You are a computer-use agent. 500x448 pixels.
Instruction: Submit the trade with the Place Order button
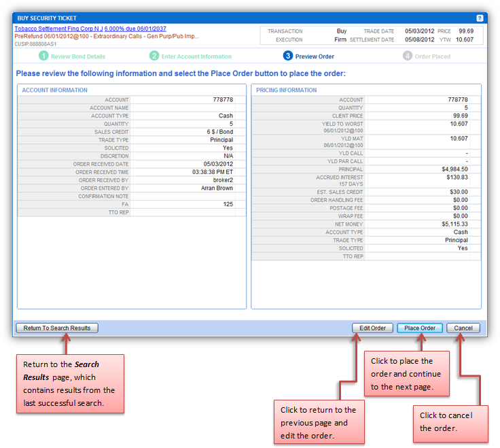[420, 328]
